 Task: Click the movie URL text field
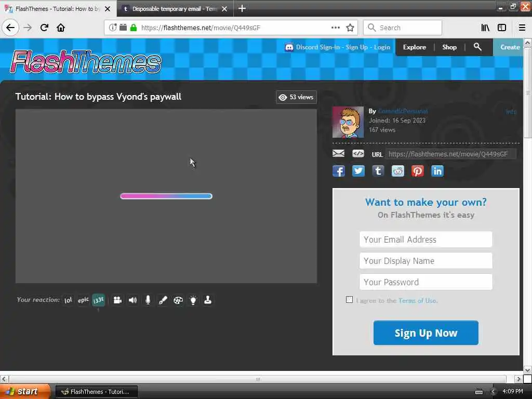[x=451, y=154]
